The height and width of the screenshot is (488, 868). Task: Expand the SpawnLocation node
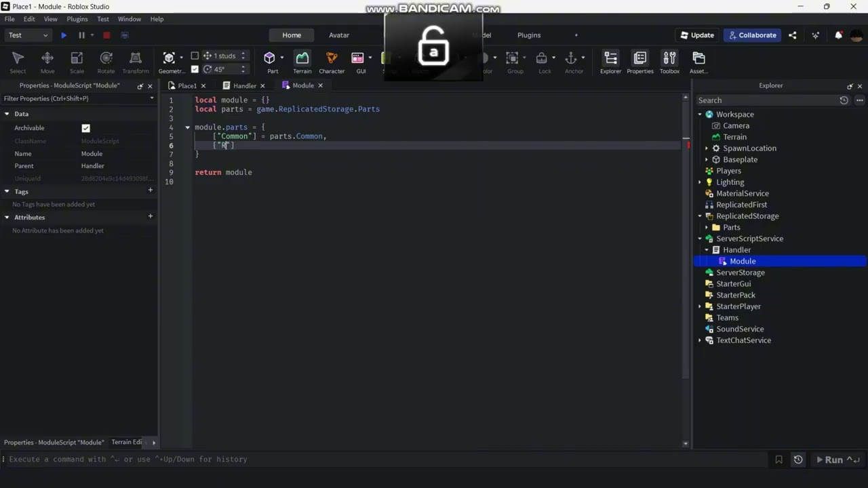(707, 148)
